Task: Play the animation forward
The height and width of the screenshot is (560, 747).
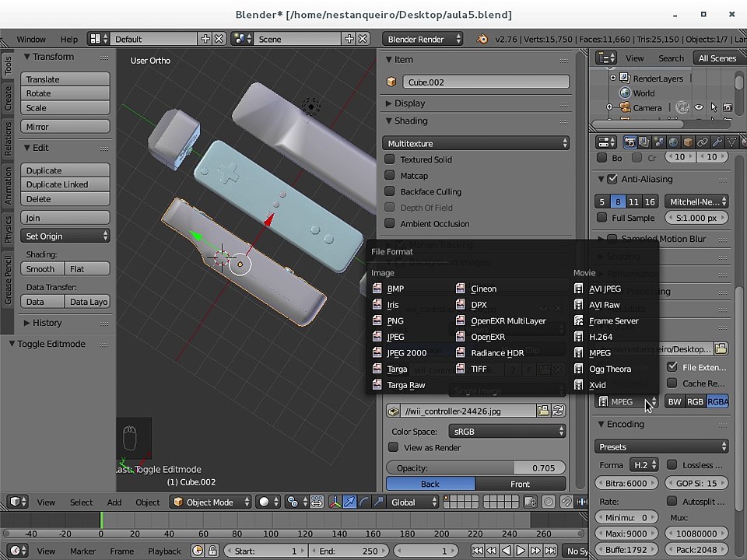Action: (x=521, y=551)
